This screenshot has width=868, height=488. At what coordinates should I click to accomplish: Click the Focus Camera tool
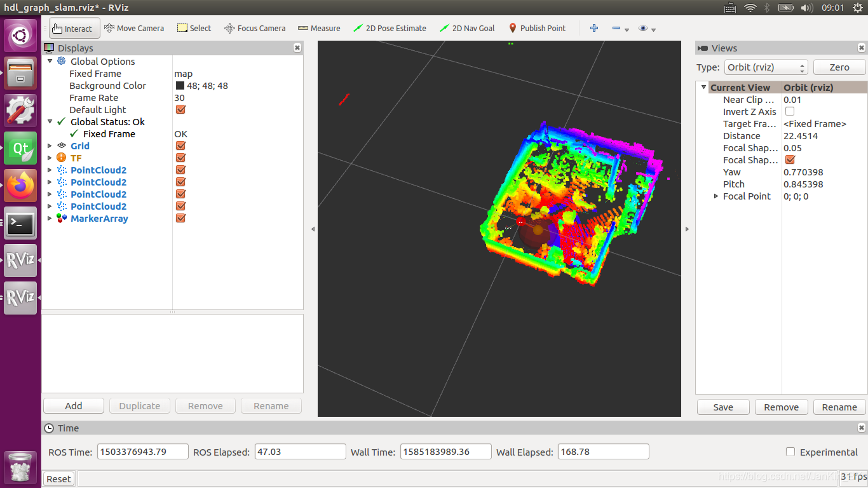(255, 28)
